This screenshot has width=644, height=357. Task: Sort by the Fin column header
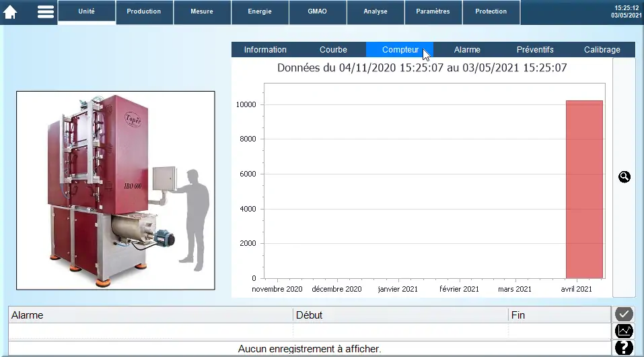coord(559,315)
